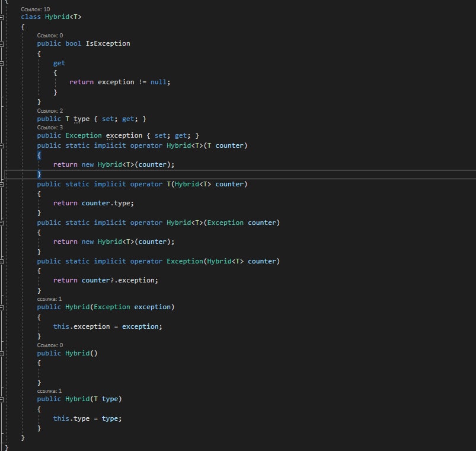
Task: Open 'ссылка: 1' above Hybrid(Exception exception)
Action: [49, 299]
